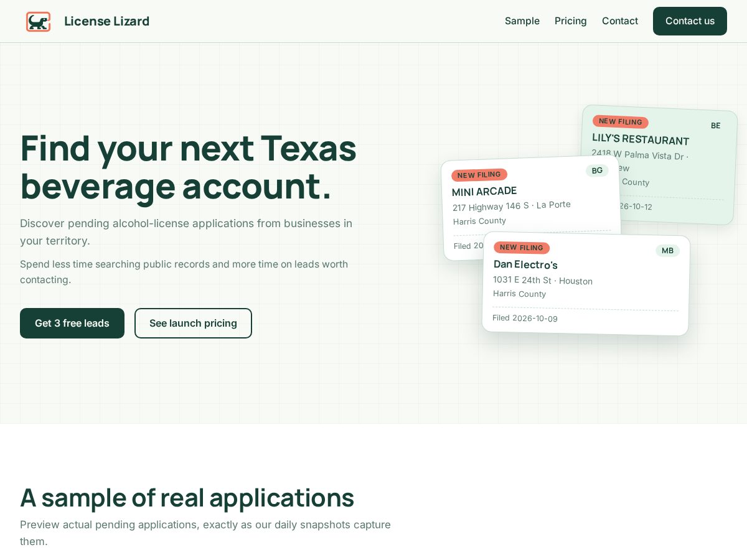747x560 pixels.
Task: Click the BE license type tag
Action: pos(716,126)
